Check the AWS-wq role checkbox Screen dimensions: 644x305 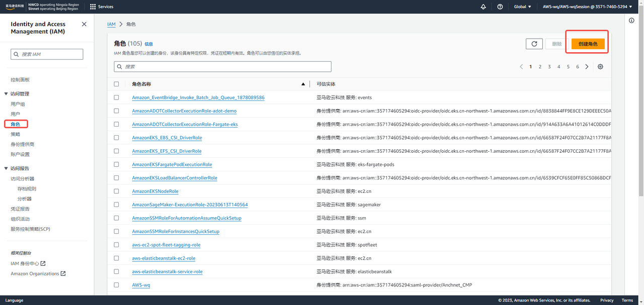(117, 285)
